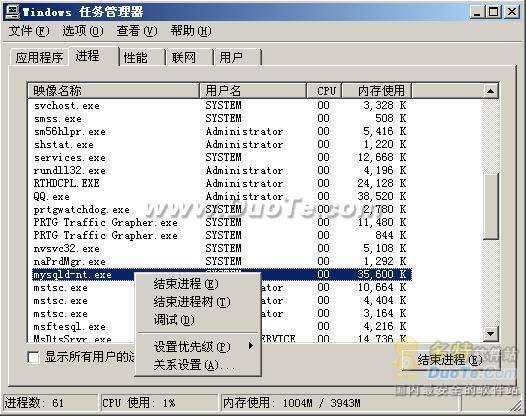Click the 进程数: 61 status bar entry
The image size is (526, 416).
click(x=50, y=403)
